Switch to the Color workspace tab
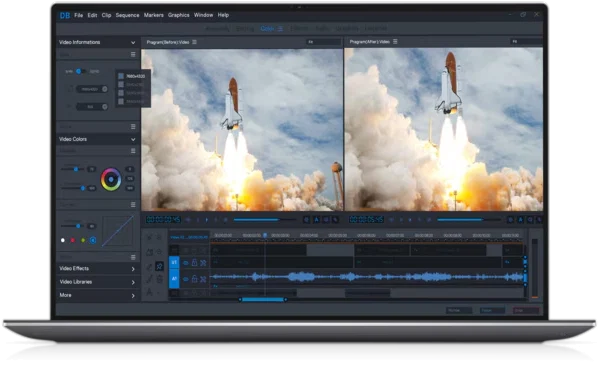The height and width of the screenshot is (367, 599). [x=267, y=29]
